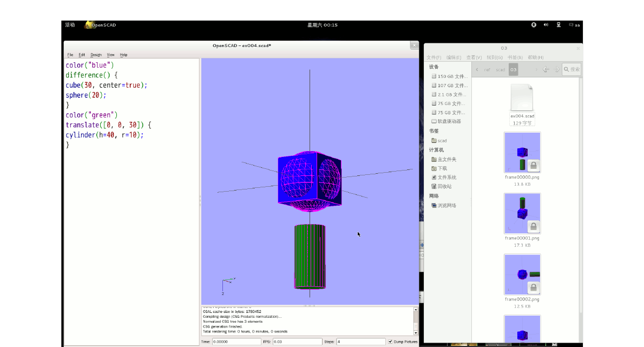Click the clock 星期六 00:15
644x347 pixels.
click(323, 25)
